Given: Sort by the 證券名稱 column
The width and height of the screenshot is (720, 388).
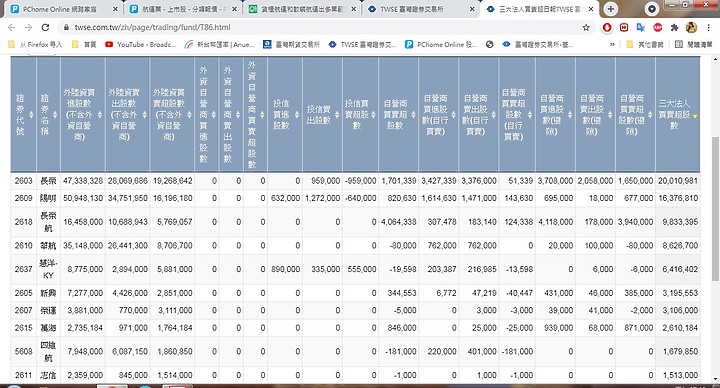Looking at the screenshot, I should [48, 114].
